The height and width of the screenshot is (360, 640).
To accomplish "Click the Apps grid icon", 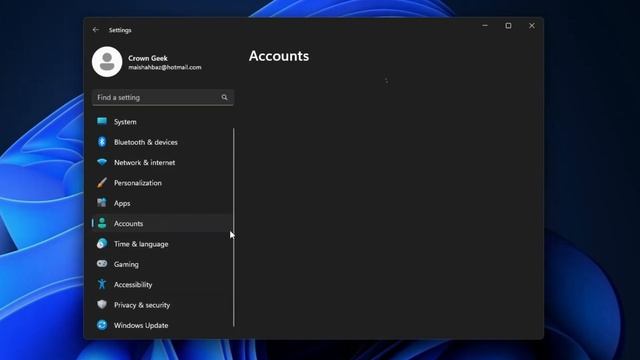I will click(x=102, y=203).
